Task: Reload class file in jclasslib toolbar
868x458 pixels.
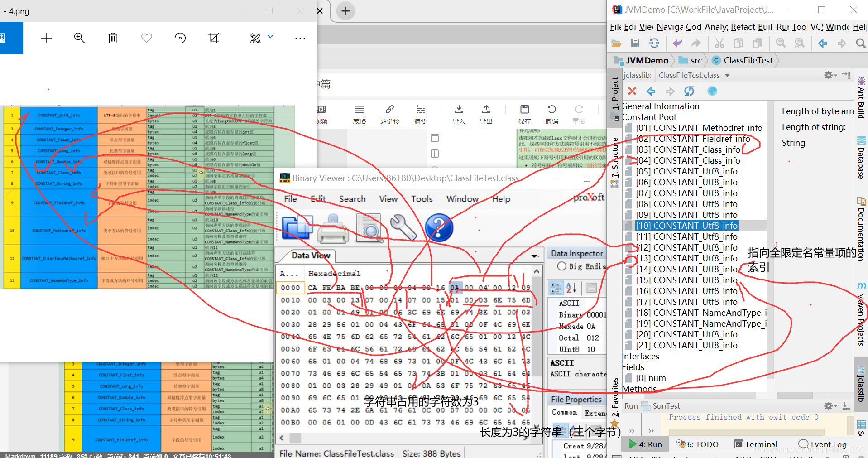Action: [x=689, y=92]
